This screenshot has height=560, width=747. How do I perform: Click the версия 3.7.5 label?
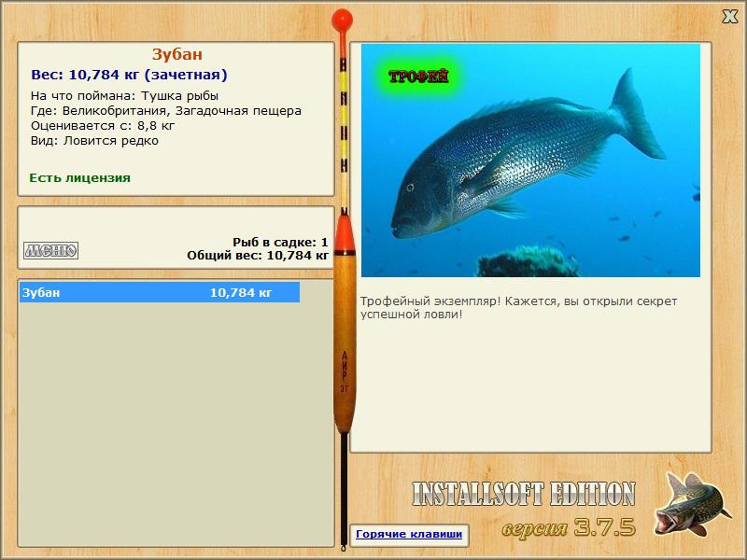[x=569, y=527]
